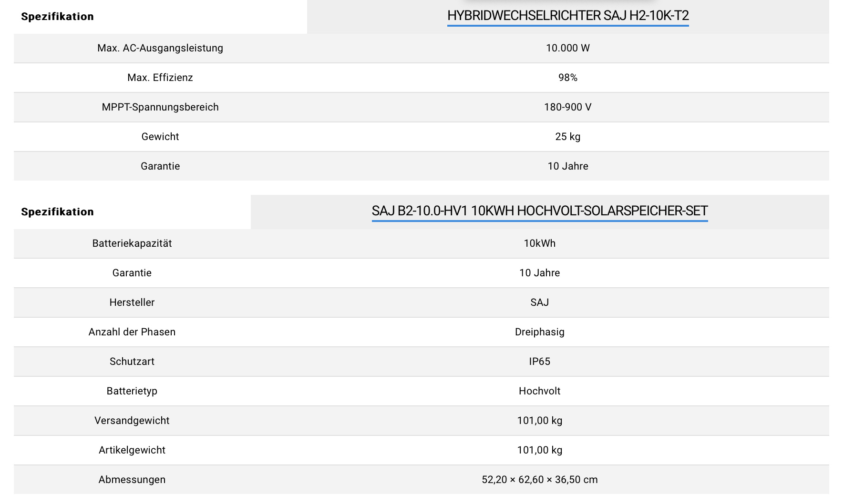Select the 98% efficiency value

pos(567,78)
